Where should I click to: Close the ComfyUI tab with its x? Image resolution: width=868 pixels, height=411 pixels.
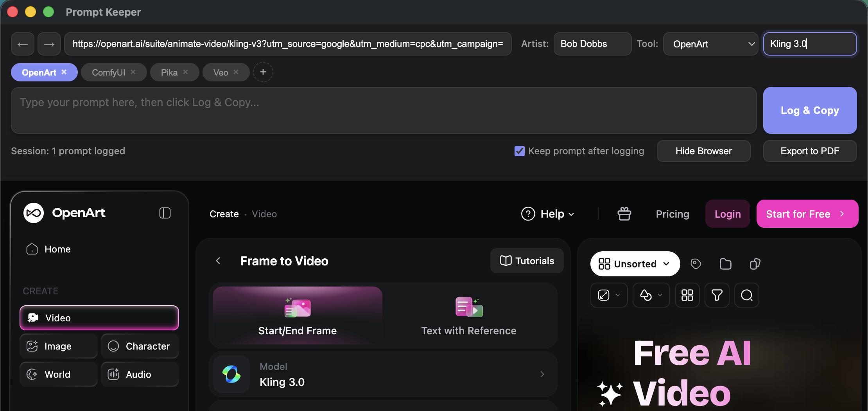[x=133, y=72]
